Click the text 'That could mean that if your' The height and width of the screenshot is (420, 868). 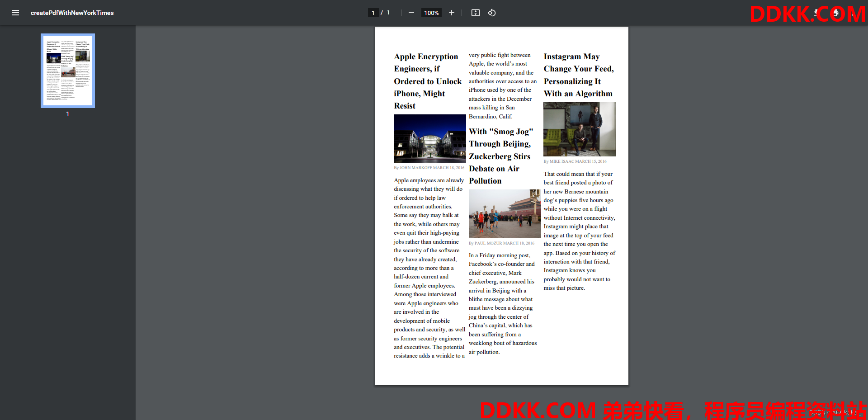click(x=578, y=174)
